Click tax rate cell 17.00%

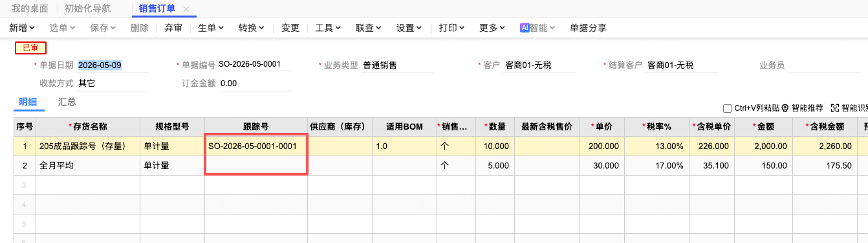point(656,166)
